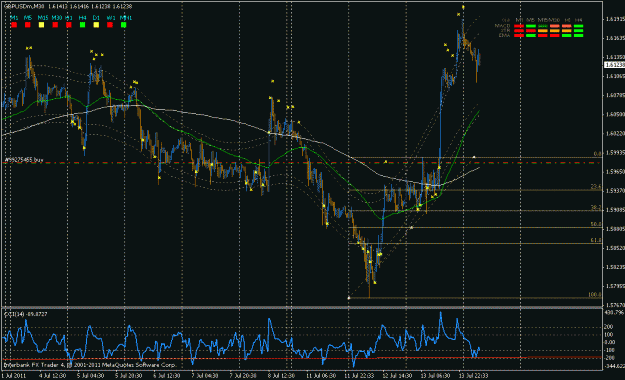Select red signal square under H1
This screenshot has width=625, height=380.
tap(69, 25)
